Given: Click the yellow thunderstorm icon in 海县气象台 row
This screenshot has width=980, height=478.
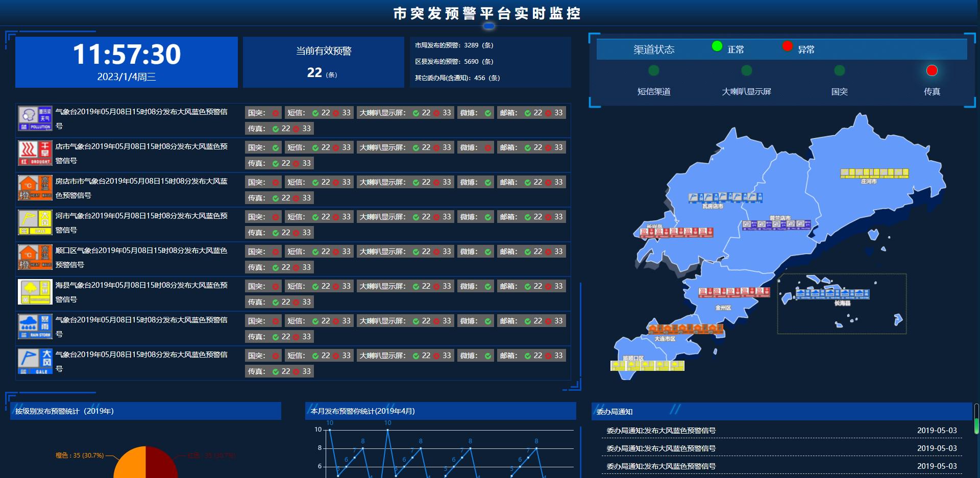Looking at the screenshot, I should tap(35, 292).
